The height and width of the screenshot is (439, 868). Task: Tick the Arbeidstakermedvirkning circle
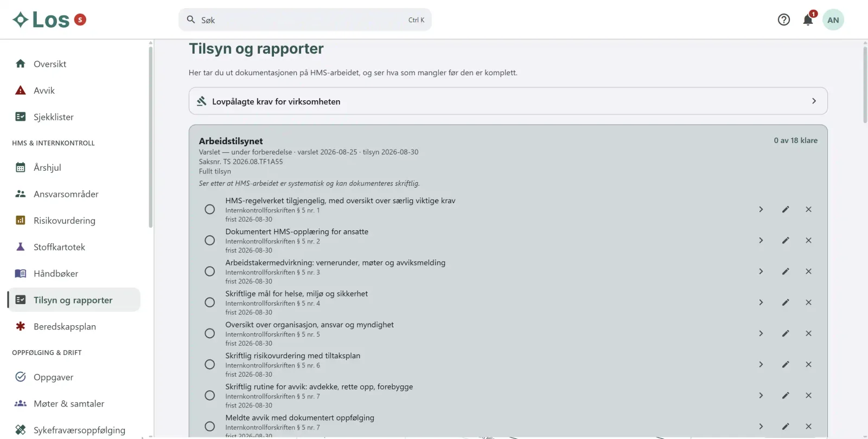210,271
